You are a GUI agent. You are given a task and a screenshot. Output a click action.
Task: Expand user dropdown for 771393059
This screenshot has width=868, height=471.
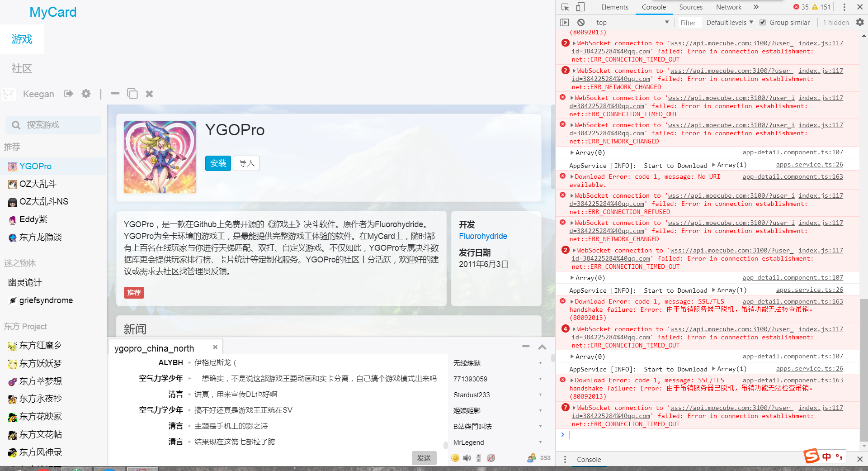[540, 379]
